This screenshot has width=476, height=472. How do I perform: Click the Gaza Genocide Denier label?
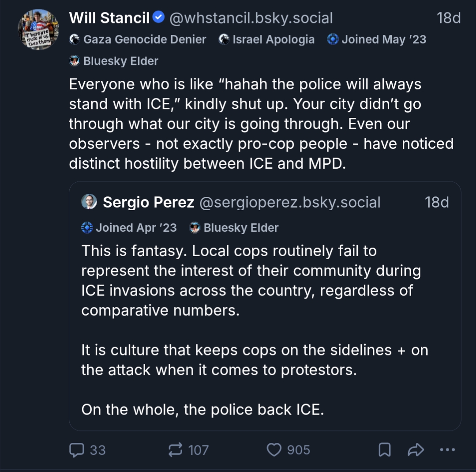tap(138, 39)
